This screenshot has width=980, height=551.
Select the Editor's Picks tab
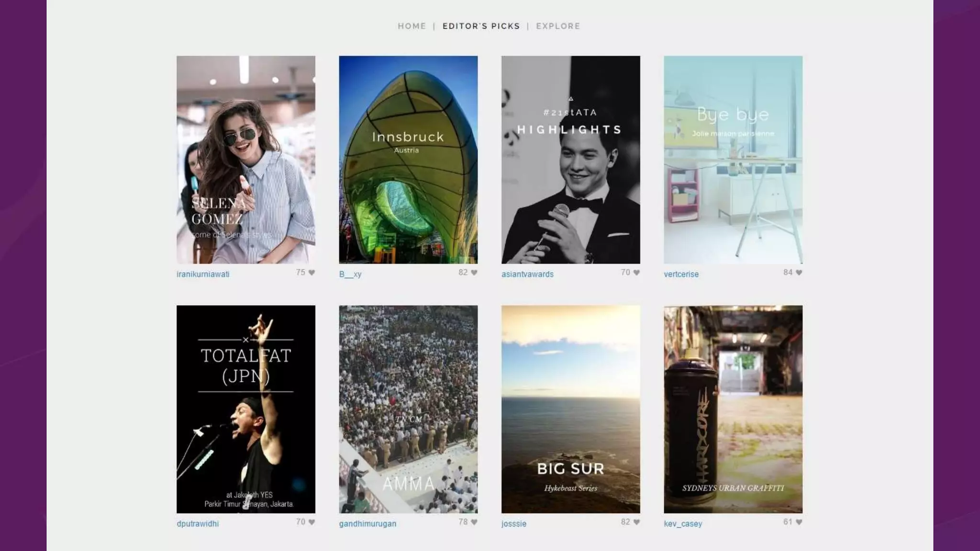481,26
